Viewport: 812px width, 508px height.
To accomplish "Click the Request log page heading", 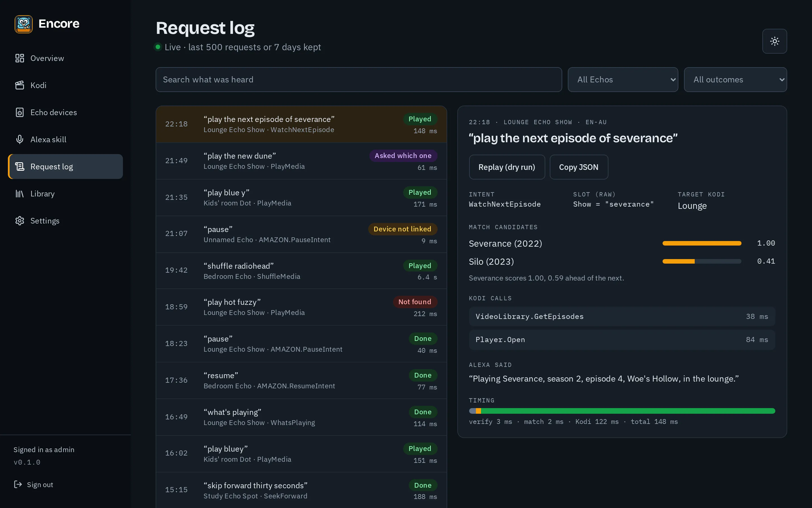I will [205, 28].
